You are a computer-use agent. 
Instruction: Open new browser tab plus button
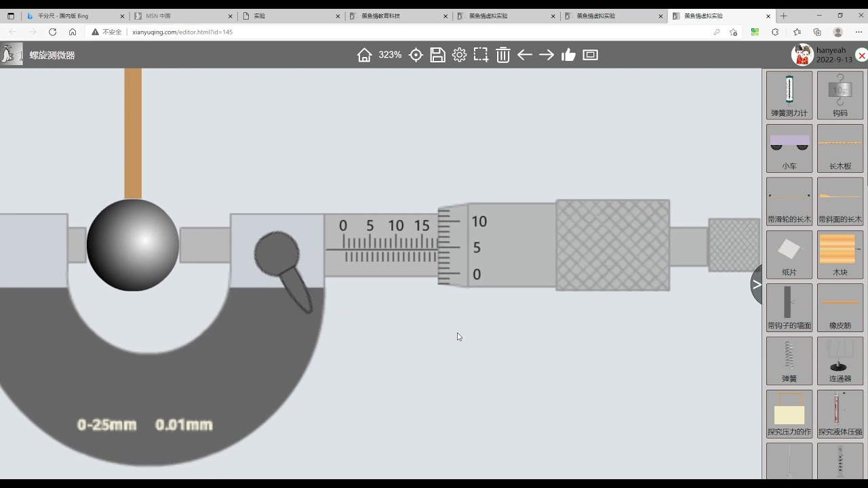pos(784,16)
